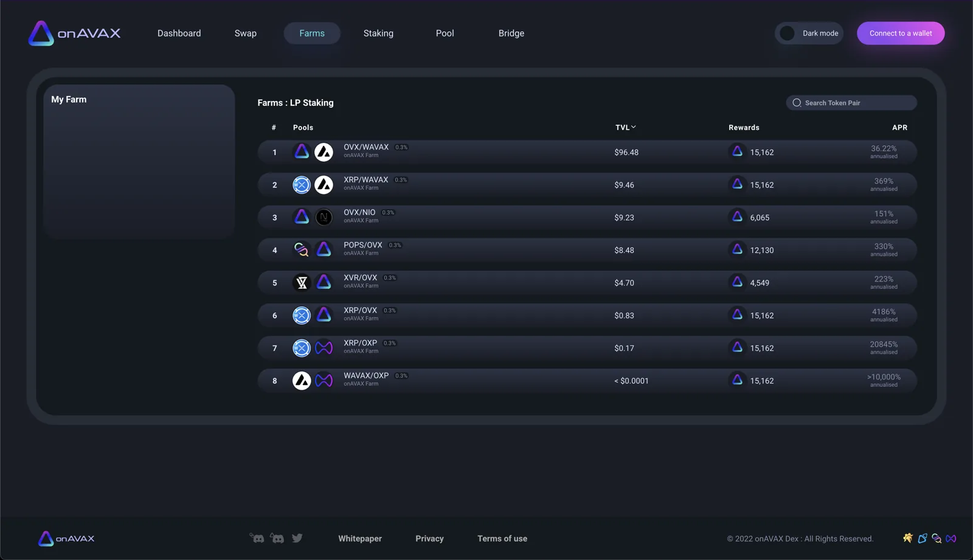Click the yellow star icon in the footer
973x560 pixels.
908,538
